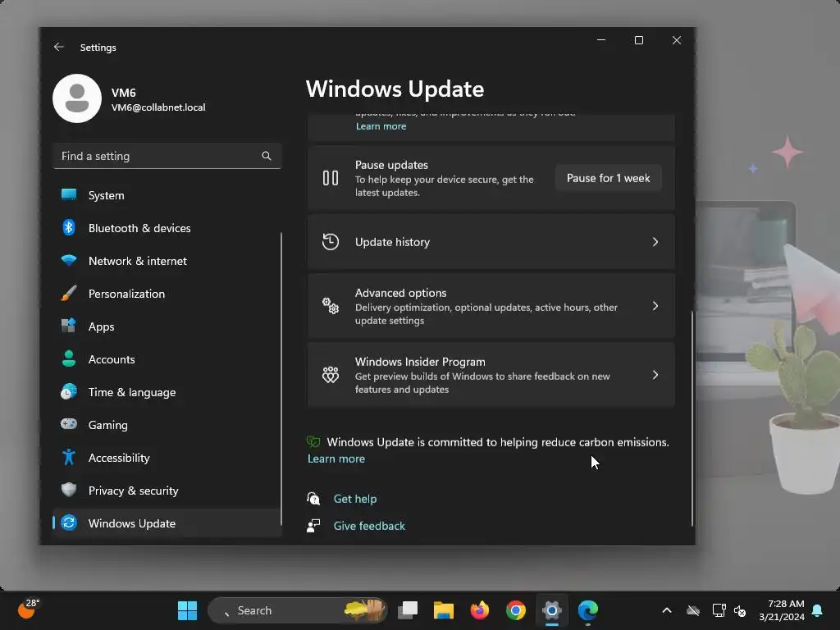This screenshot has width=840, height=630.
Task: Open the notification bell in tray
Action: [x=818, y=610]
